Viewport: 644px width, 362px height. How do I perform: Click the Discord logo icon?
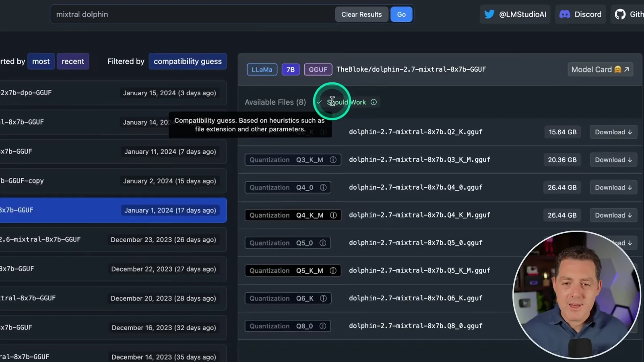[x=565, y=14]
